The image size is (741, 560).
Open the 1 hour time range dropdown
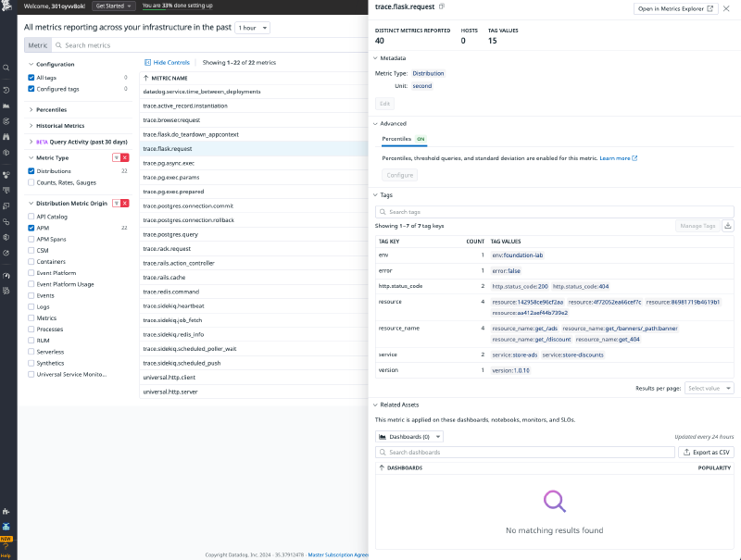(251, 28)
